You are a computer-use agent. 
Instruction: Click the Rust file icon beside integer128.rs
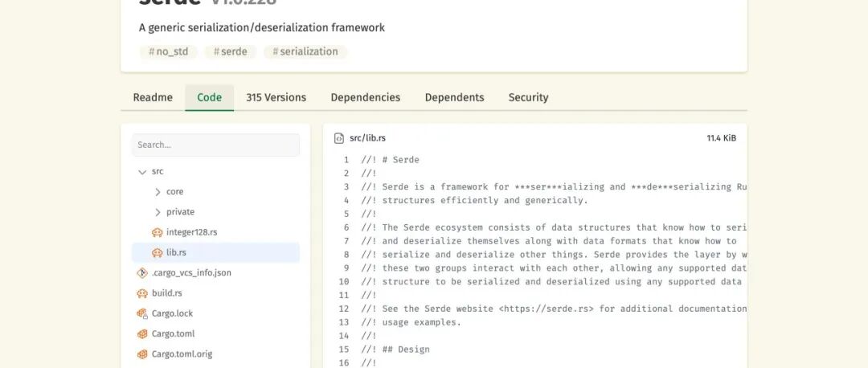158,232
